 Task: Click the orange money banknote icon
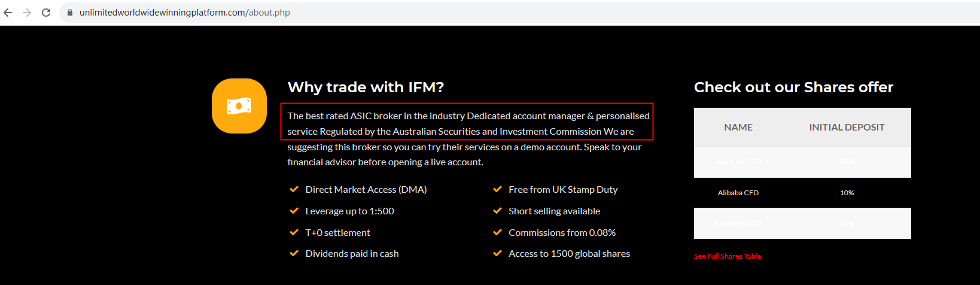[239, 106]
